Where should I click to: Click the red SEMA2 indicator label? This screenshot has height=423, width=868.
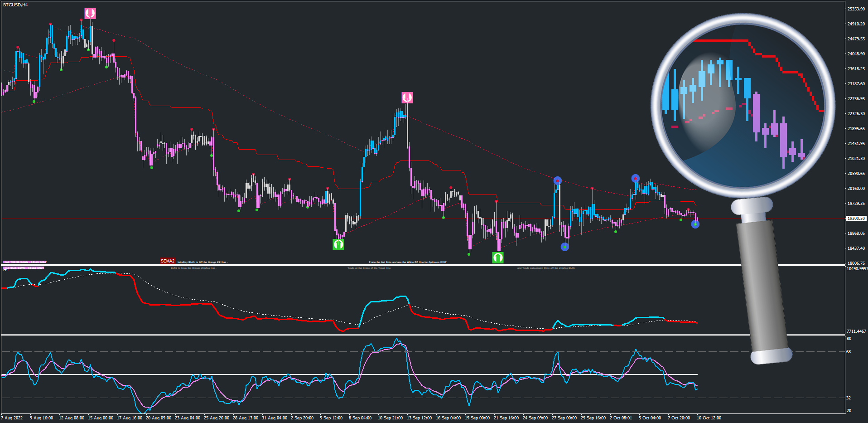point(168,261)
